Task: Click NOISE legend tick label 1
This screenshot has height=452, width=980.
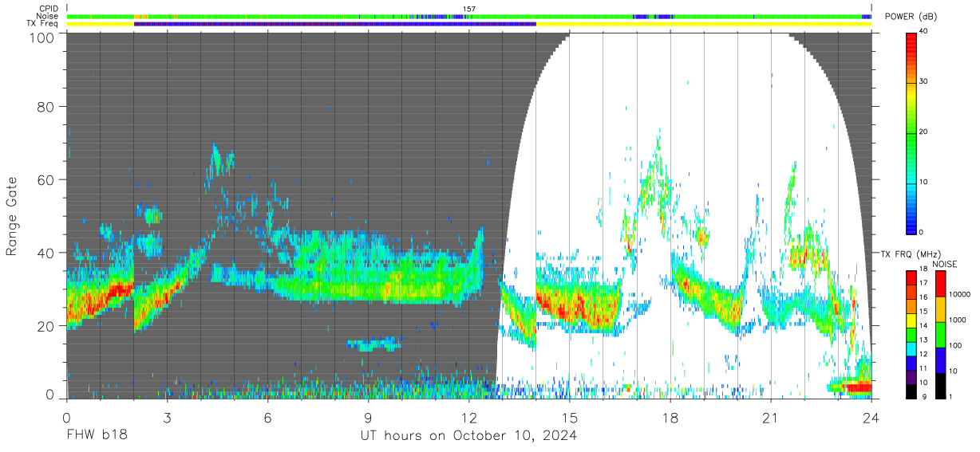Action: (x=950, y=396)
